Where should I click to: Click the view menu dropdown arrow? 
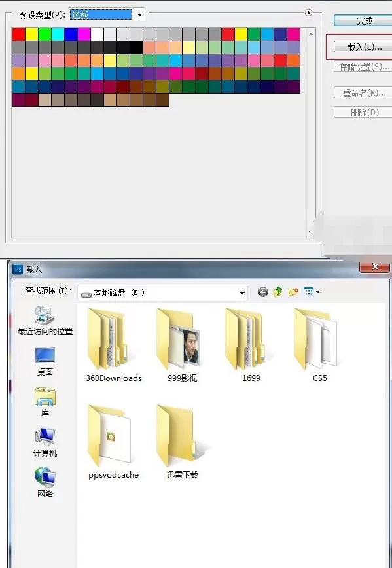(x=318, y=292)
